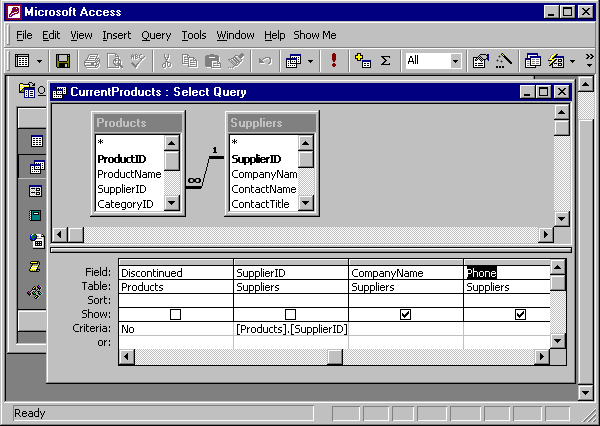Click the View datasheet toolbar icon
This screenshot has width=600, height=426.
click(22, 61)
